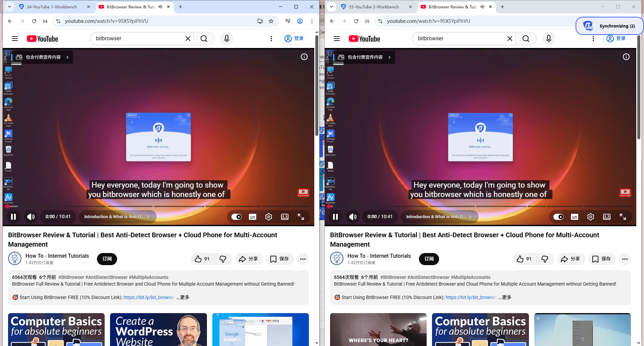Open the bit.ly BitBrowser discount link
The height and width of the screenshot is (346, 644).
pyautogui.click(x=149, y=297)
